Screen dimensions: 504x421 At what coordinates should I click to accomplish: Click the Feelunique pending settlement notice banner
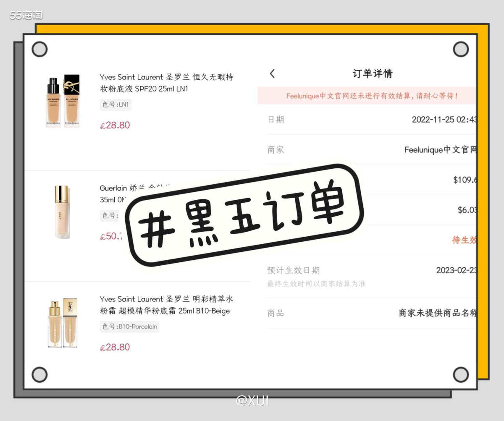click(367, 96)
